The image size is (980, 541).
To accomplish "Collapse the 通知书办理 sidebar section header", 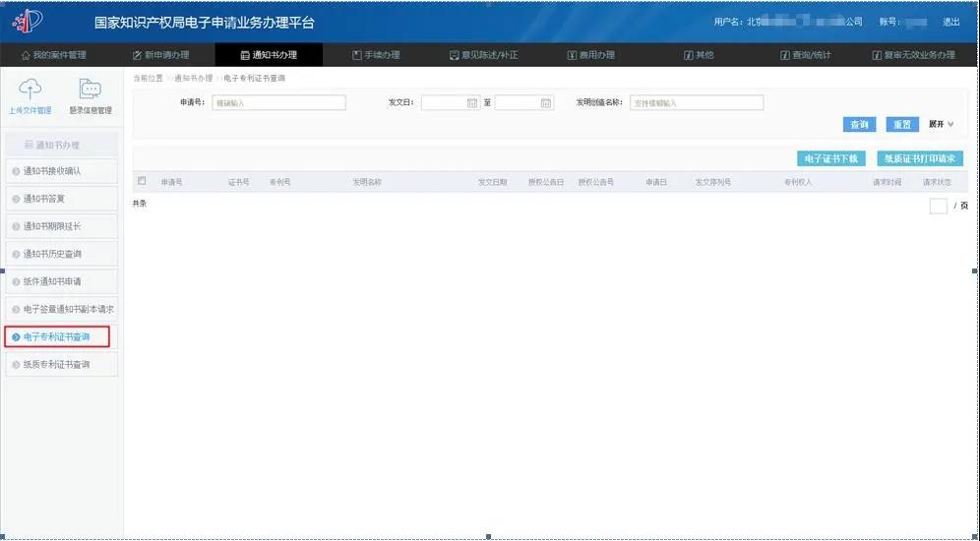I will [61, 145].
